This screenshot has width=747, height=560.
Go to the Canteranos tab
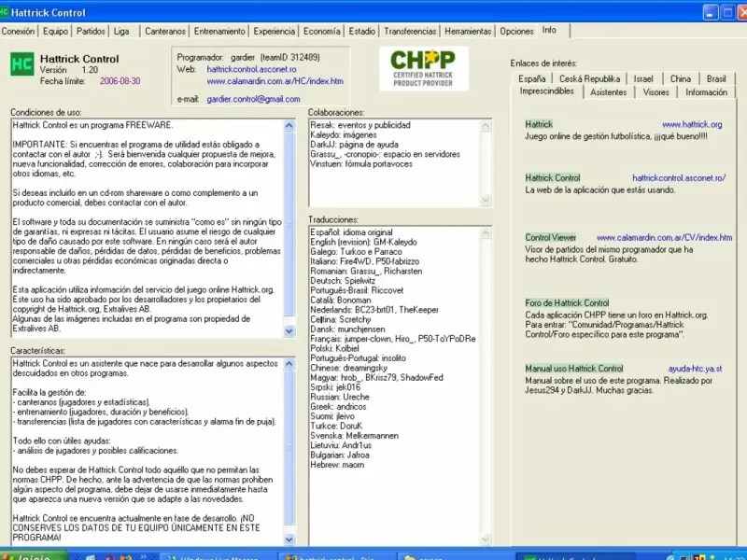[x=165, y=32]
